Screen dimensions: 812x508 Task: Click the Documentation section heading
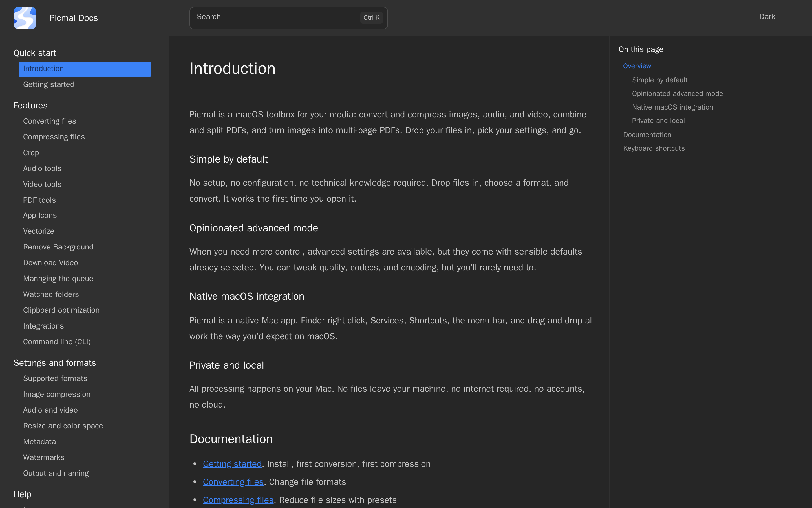pyautogui.click(x=231, y=439)
